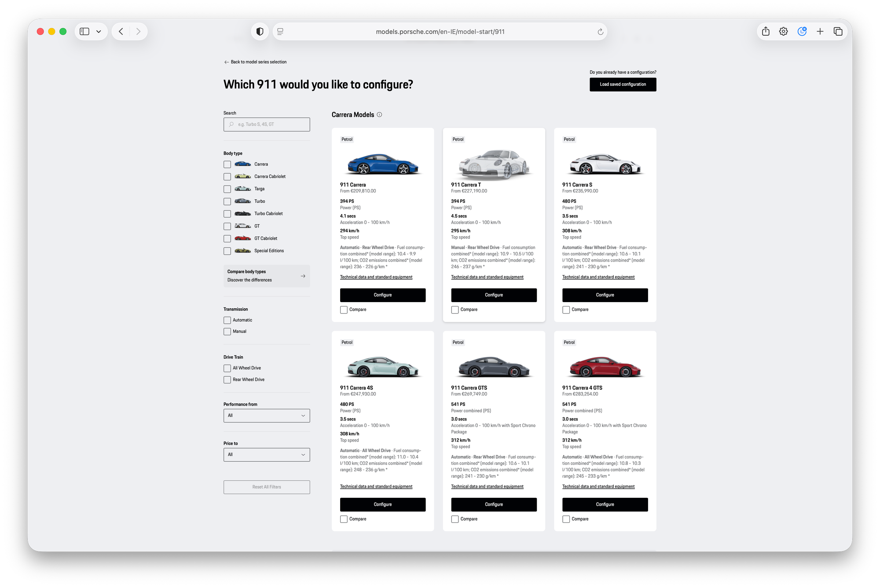Tick Compare for 911 Carrera T
880x588 pixels.
[455, 310]
